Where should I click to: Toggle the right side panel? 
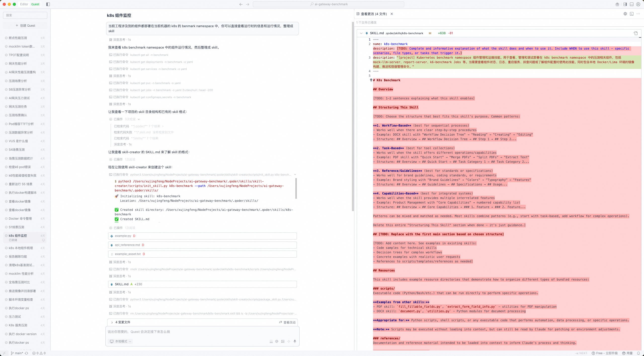point(625,4)
